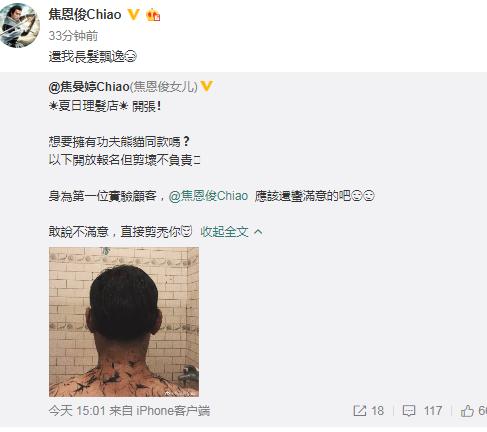Click the comment bubble icon

[x=409, y=411]
